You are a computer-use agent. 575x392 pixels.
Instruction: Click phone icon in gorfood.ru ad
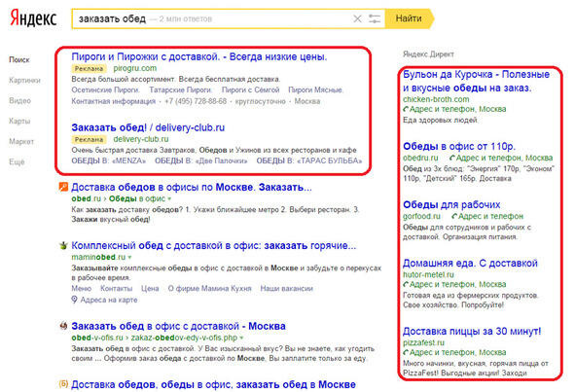[x=454, y=216]
